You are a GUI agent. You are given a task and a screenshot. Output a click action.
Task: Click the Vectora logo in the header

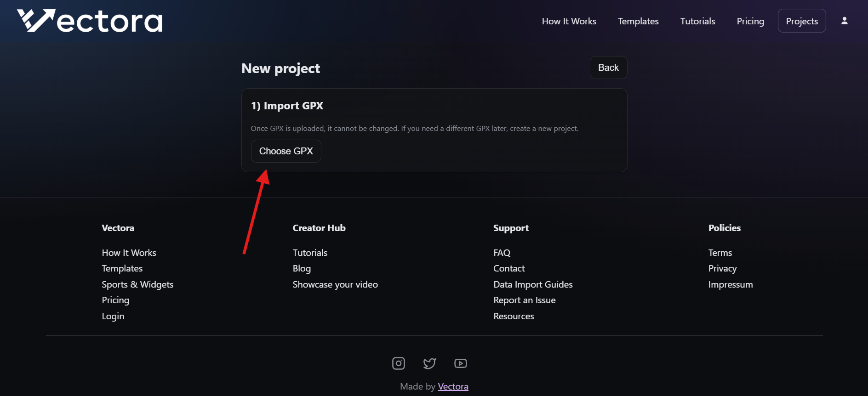[x=89, y=21]
